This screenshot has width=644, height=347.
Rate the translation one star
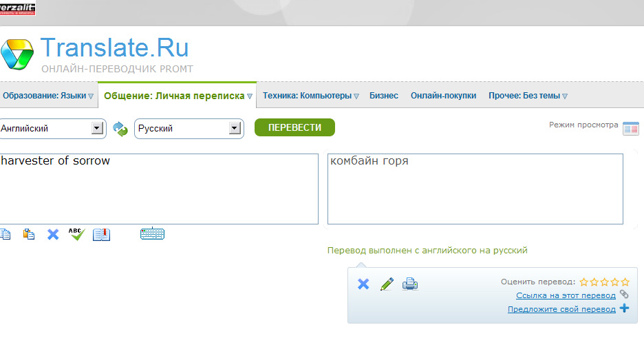click(x=583, y=282)
